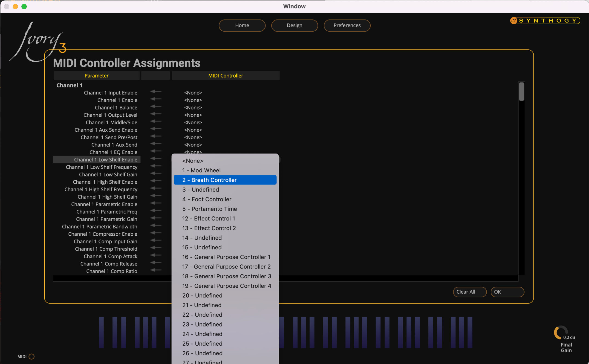This screenshot has width=589, height=364.
Task: Click the assign arrow for Channel 1 Parametric Gain
Action: click(x=156, y=218)
